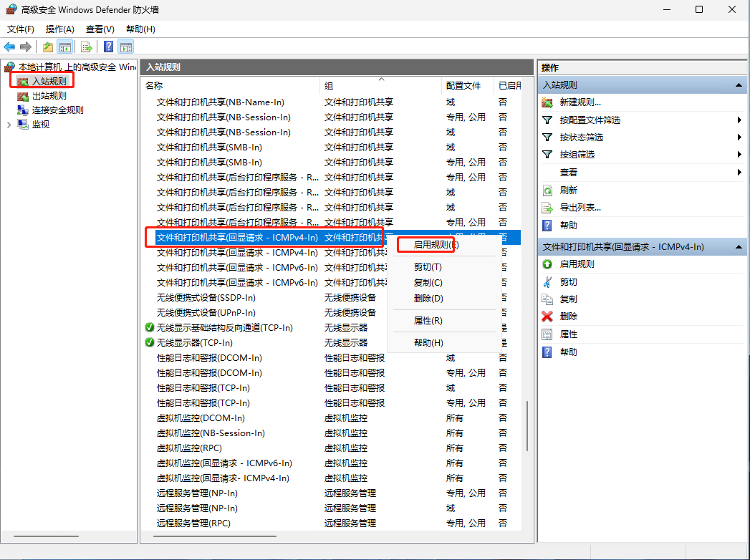
Task: Open the 帮助(H) menu in menu bar
Action: coord(140,29)
